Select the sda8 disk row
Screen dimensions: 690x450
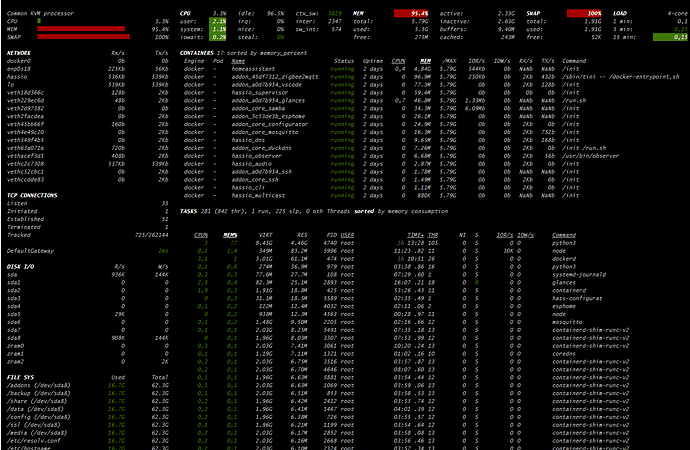(88, 338)
